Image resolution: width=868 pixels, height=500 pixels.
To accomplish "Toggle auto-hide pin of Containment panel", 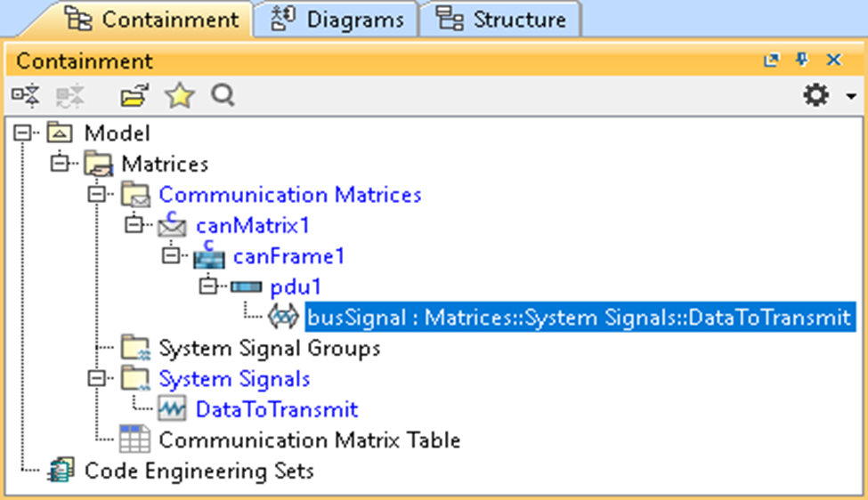I will click(801, 60).
